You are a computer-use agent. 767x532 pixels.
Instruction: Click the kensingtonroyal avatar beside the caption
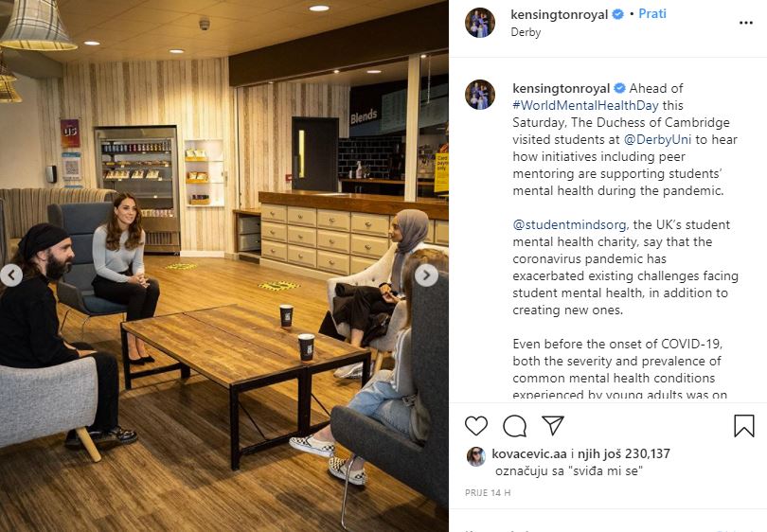pos(480,95)
